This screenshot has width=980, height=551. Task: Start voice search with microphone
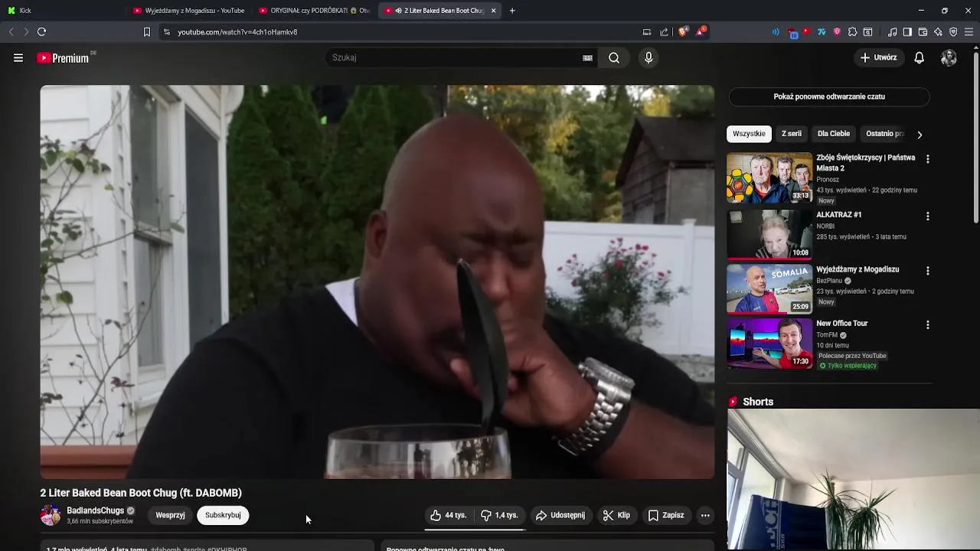(x=648, y=57)
